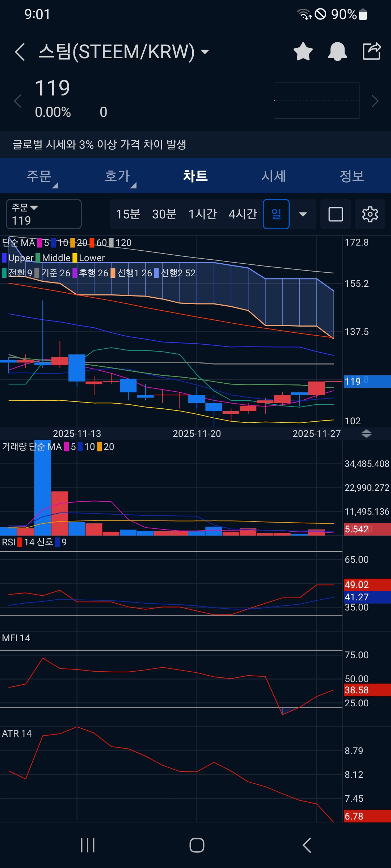Tap MA 5 magenta color swatch
Viewport: 391px width, 868px height.
pyautogui.click(x=40, y=243)
